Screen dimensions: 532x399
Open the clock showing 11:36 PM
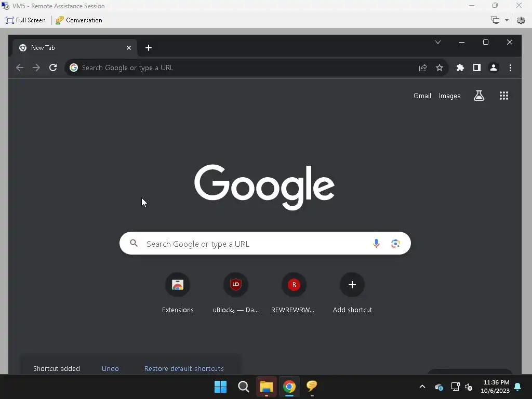point(495,387)
